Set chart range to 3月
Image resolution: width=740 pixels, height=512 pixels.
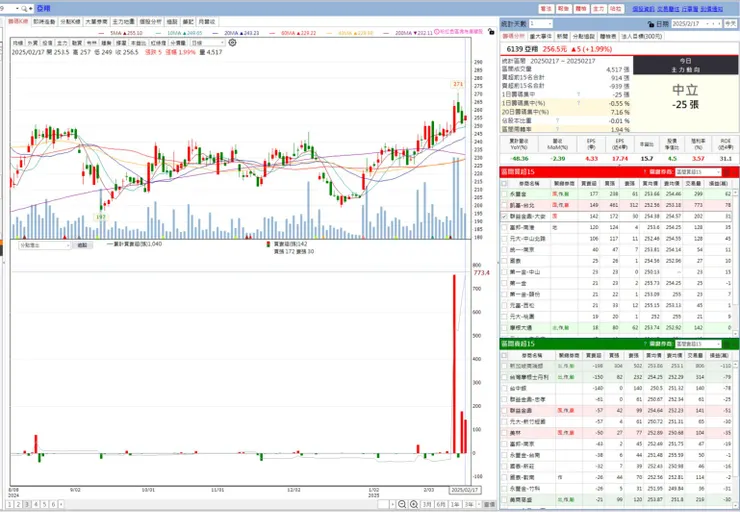[x=427, y=504]
